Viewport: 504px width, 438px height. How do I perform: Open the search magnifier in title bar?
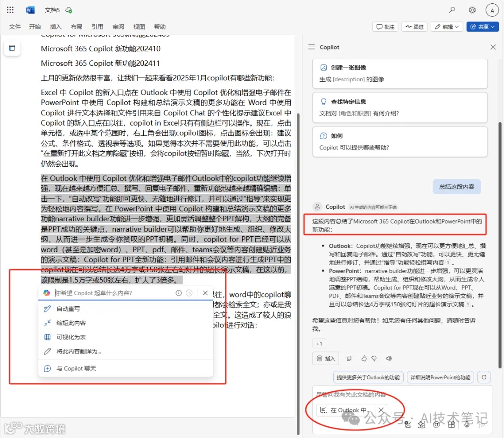coord(452,10)
